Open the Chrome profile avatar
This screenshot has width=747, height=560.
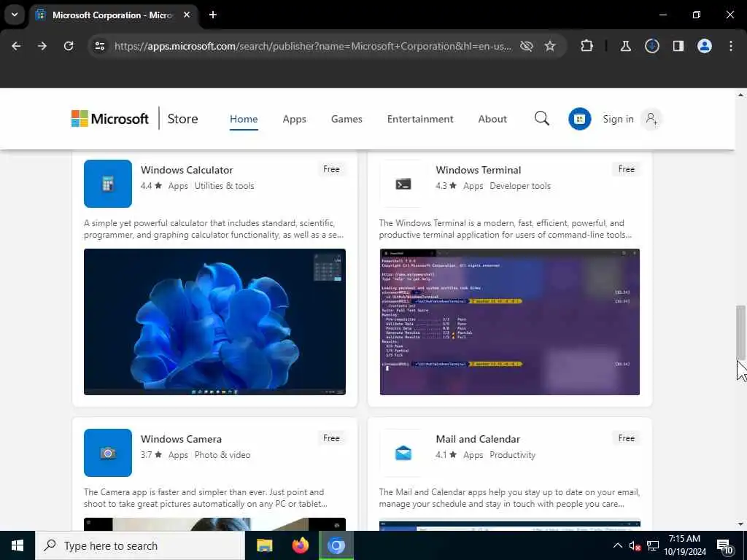coord(704,46)
